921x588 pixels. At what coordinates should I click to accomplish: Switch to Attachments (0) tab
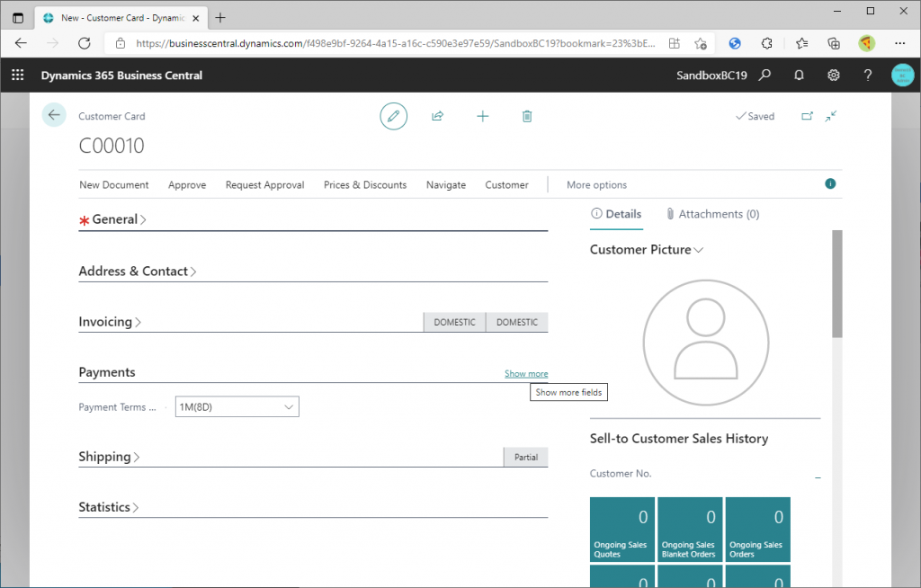coord(712,214)
